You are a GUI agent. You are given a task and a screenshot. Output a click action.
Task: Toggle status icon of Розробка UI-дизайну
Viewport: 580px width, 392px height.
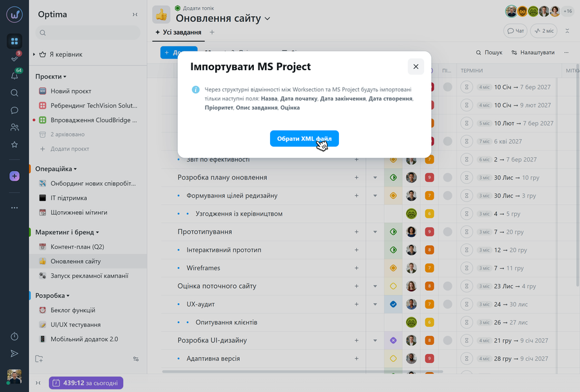click(393, 341)
